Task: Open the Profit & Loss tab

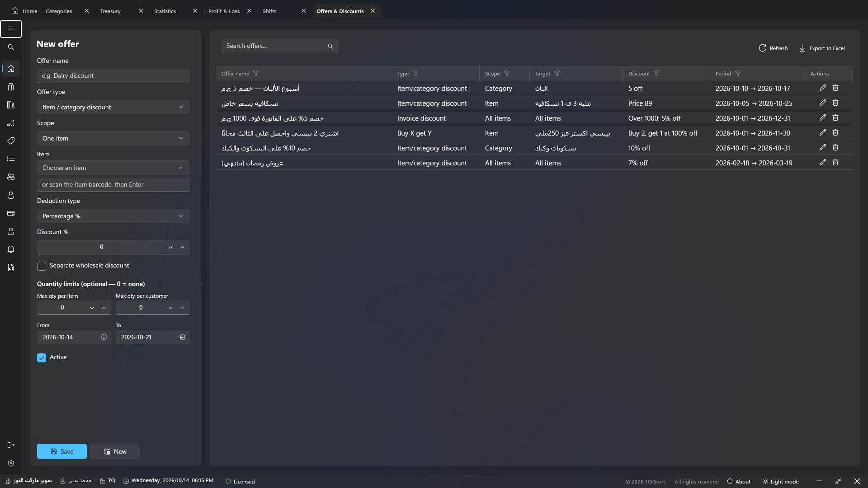Action: [224, 11]
